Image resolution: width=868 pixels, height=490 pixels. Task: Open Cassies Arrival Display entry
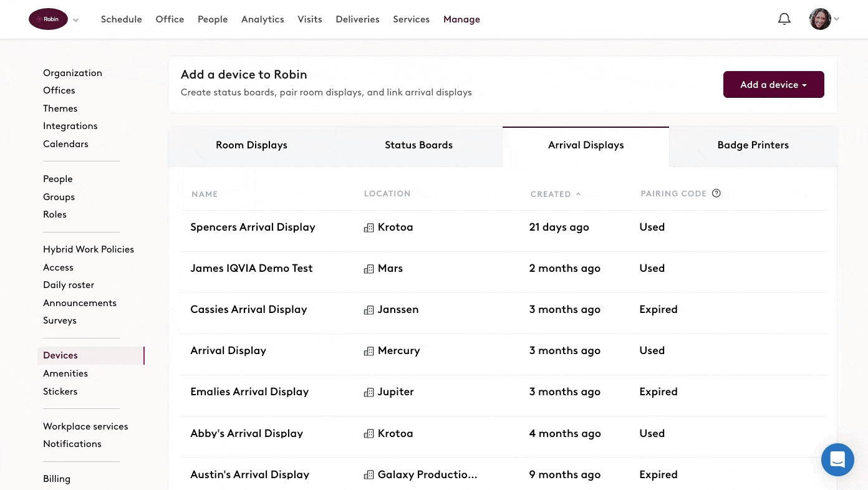248,310
